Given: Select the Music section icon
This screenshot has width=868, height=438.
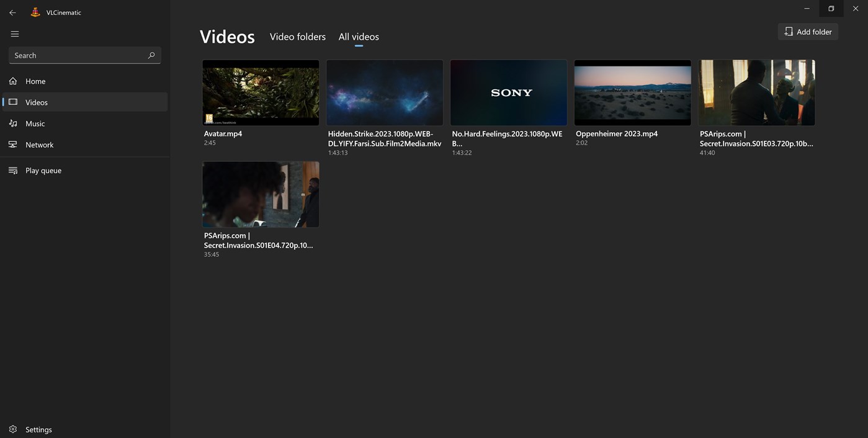Looking at the screenshot, I should click(x=13, y=123).
